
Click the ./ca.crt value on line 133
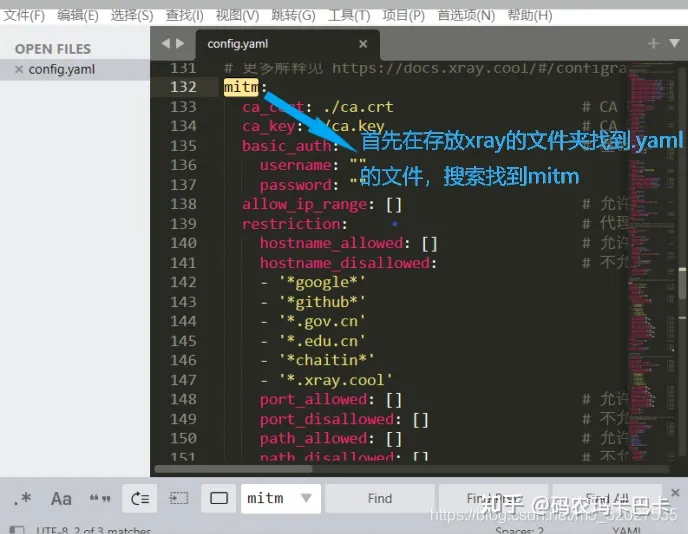pyautogui.click(x=358, y=107)
